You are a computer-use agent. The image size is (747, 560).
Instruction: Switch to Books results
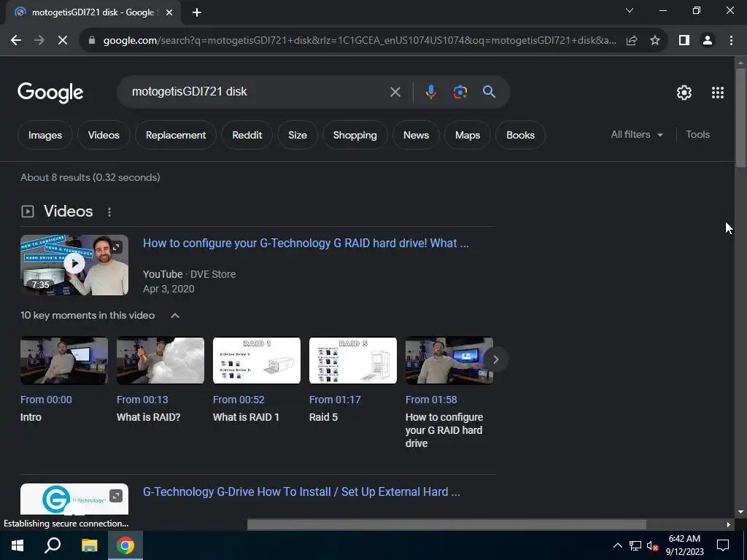tap(520, 135)
